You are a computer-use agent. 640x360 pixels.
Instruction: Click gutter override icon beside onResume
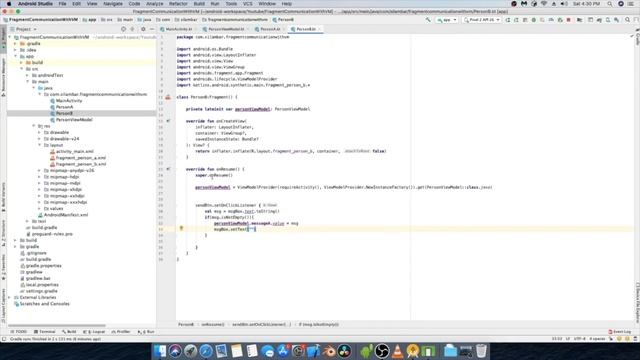coord(168,169)
